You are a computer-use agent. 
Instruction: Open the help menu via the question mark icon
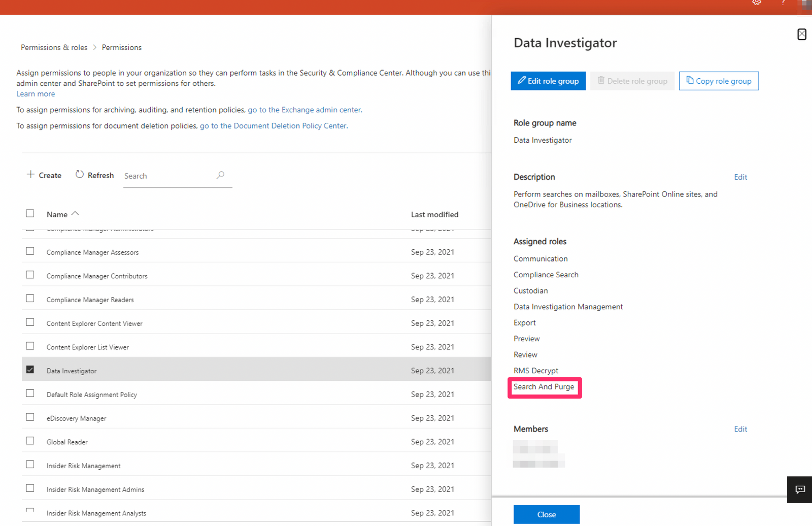pos(783,4)
